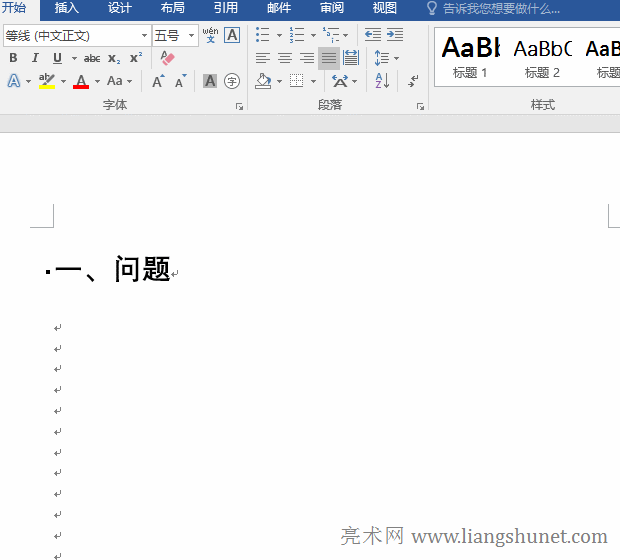Open the font size dropdown

click(192, 36)
